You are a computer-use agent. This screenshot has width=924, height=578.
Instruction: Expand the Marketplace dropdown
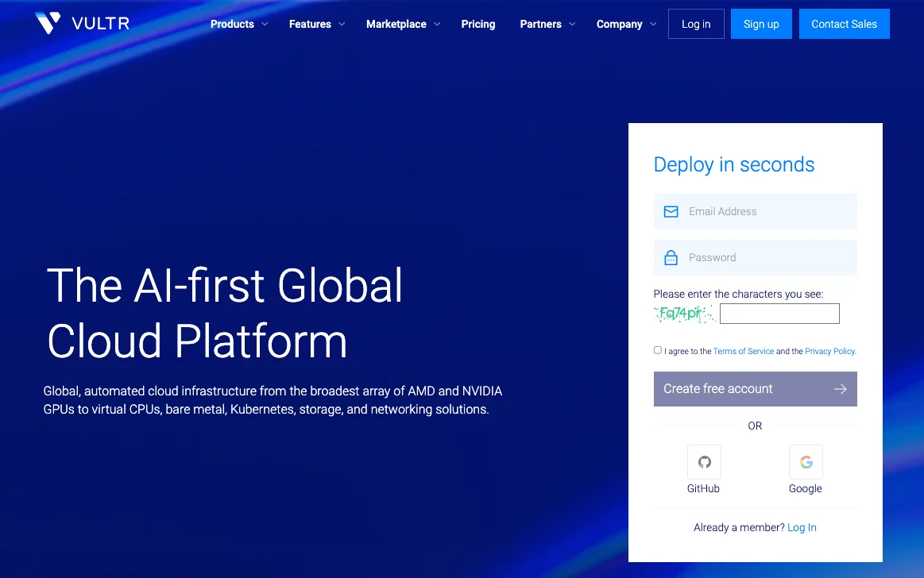click(403, 24)
